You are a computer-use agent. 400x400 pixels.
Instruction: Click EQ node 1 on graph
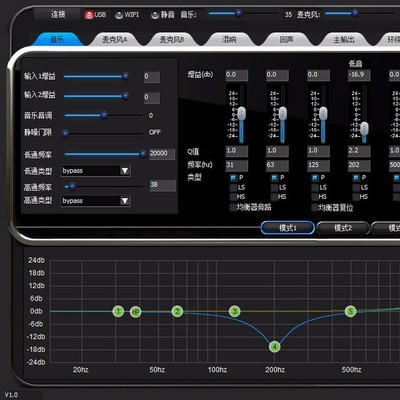tap(118, 312)
